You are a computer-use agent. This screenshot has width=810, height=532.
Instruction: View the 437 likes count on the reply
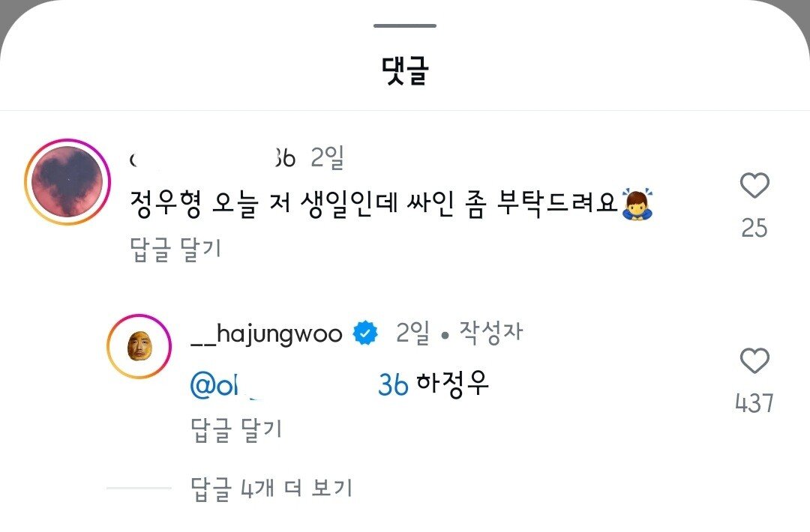tap(754, 403)
